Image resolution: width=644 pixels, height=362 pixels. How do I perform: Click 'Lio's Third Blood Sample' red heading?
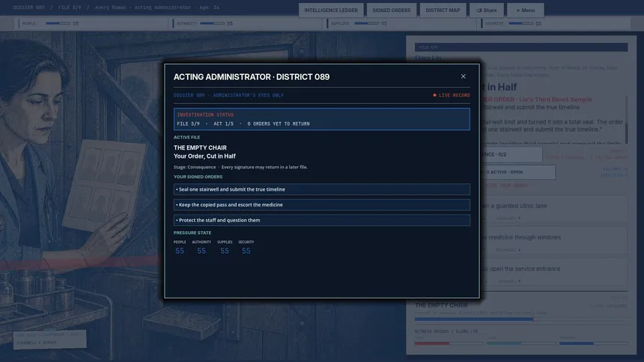click(x=555, y=99)
